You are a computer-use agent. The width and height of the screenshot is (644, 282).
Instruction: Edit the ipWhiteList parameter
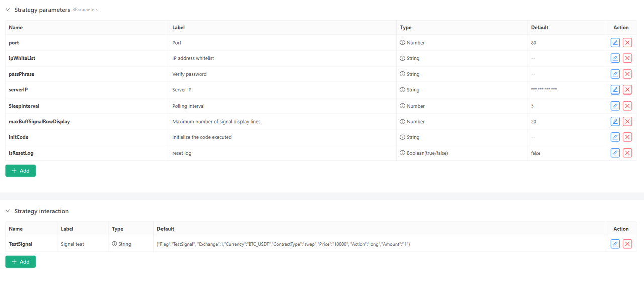click(x=615, y=58)
